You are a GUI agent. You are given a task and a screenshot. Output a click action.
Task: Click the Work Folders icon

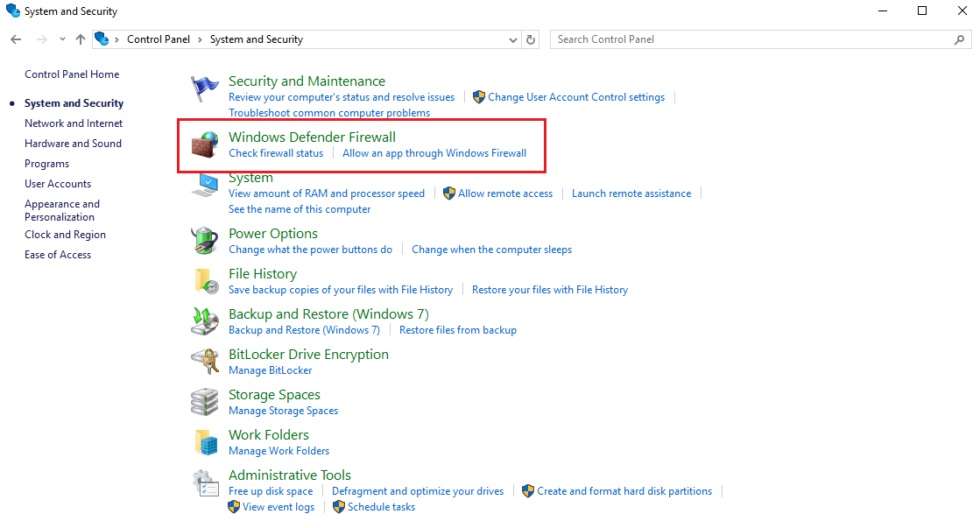pos(205,442)
